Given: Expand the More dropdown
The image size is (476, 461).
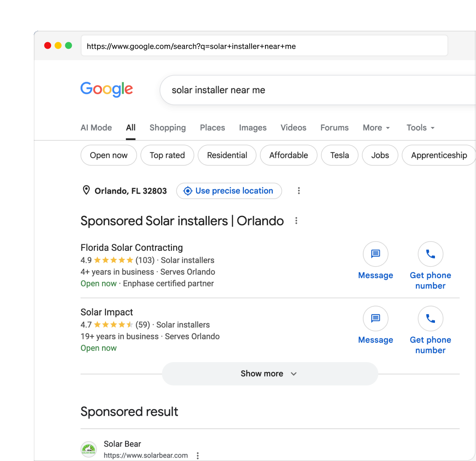Looking at the screenshot, I should click(x=376, y=128).
